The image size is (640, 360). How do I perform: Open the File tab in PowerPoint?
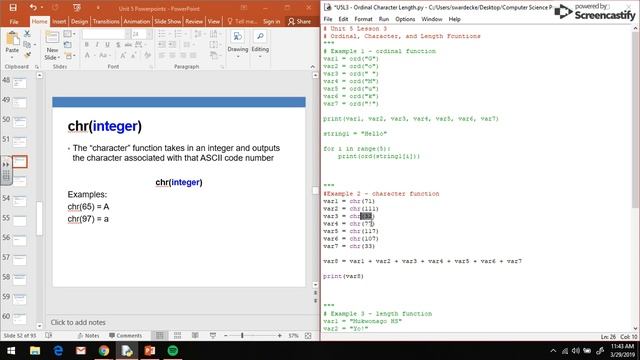click(14, 21)
